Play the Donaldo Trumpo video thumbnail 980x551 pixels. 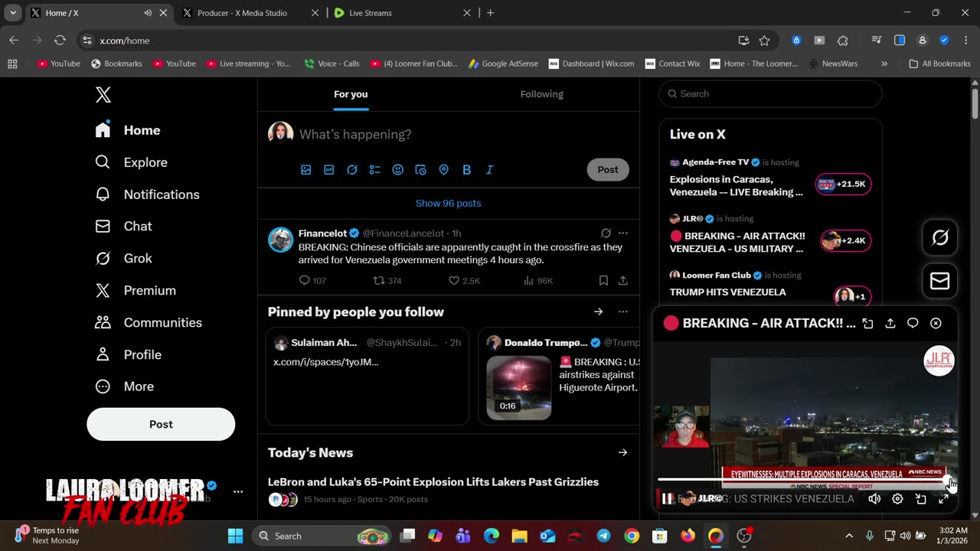[x=519, y=388]
